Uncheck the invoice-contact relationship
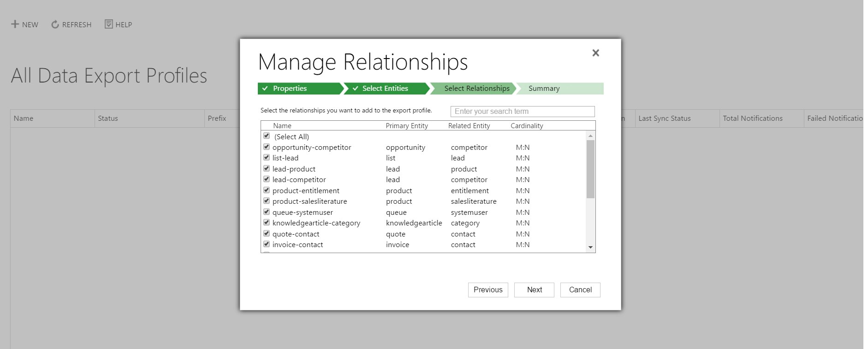Screen dimensions: 868x349 pyautogui.click(x=267, y=244)
